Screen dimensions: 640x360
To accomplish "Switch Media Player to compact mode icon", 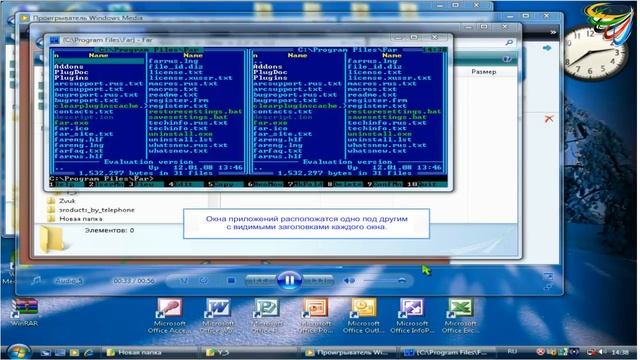I will 548,287.
